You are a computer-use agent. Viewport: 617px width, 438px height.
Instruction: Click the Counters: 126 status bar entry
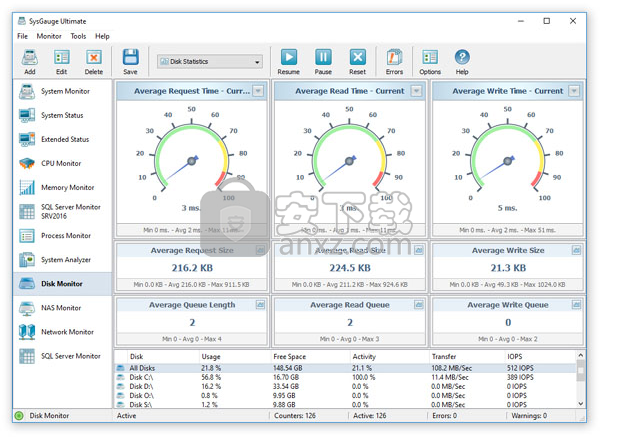[x=295, y=416]
